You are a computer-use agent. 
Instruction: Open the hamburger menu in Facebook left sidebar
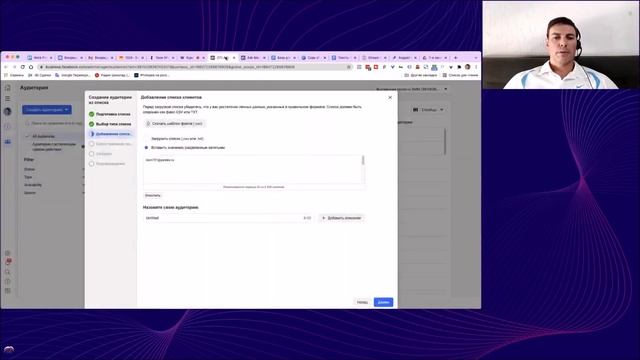(8, 98)
